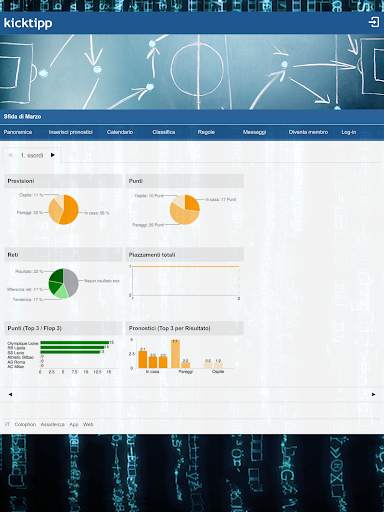Open the Messaggi tab
Image resolution: width=384 pixels, height=512 pixels.
point(254,132)
